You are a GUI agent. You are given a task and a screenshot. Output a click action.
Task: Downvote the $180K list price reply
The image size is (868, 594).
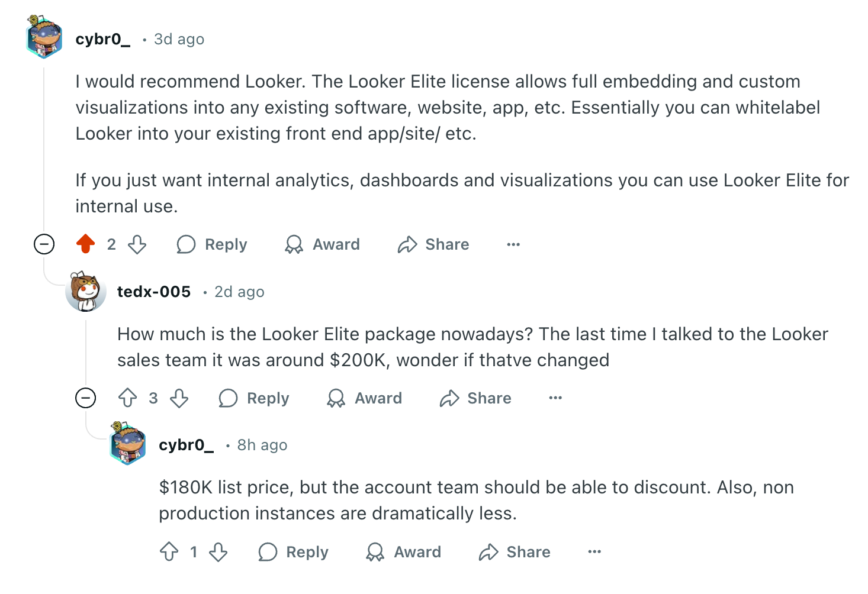(x=218, y=552)
